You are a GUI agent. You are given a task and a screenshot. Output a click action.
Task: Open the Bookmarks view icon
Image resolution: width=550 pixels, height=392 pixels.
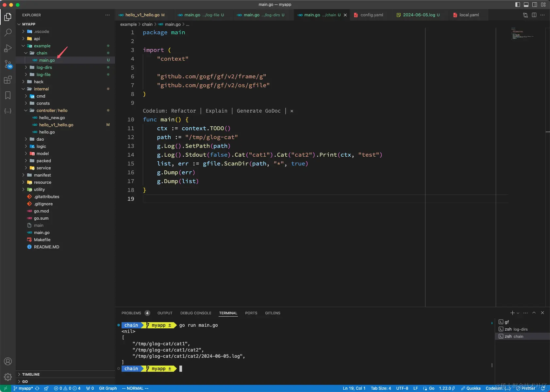8,95
